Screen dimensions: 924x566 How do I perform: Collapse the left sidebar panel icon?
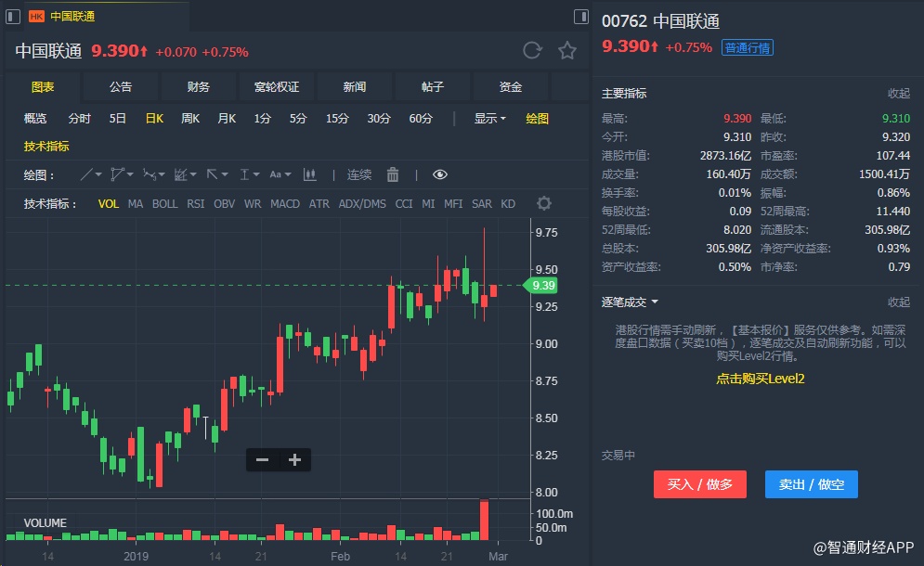(x=13, y=16)
